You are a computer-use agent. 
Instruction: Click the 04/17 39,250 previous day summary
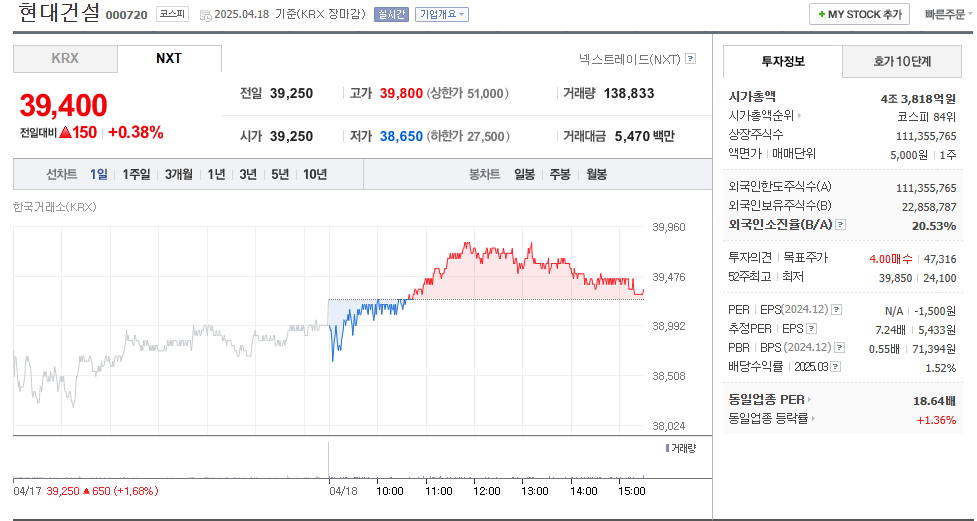pyautogui.click(x=86, y=491)
